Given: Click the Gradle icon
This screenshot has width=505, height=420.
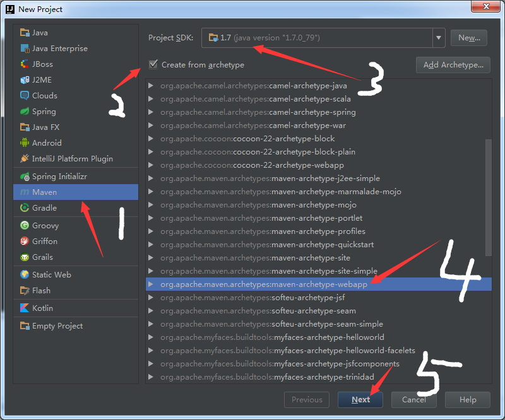Looking at the screenshot, I should click(x=25, y=208).
